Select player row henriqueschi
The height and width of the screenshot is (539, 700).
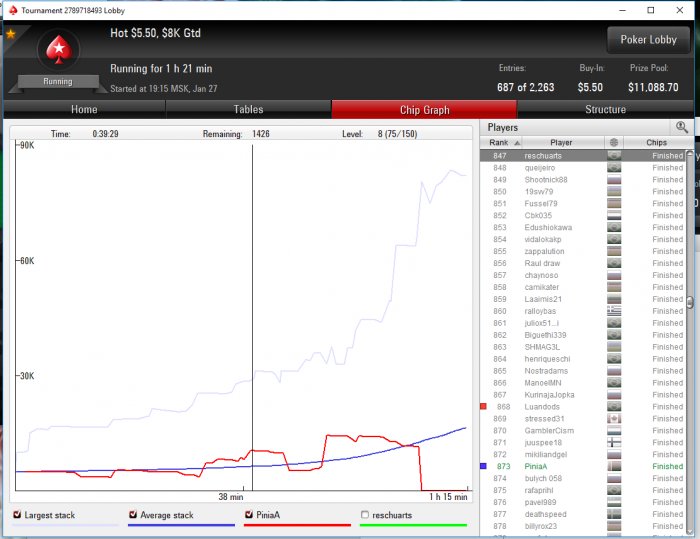coord(582,359)
